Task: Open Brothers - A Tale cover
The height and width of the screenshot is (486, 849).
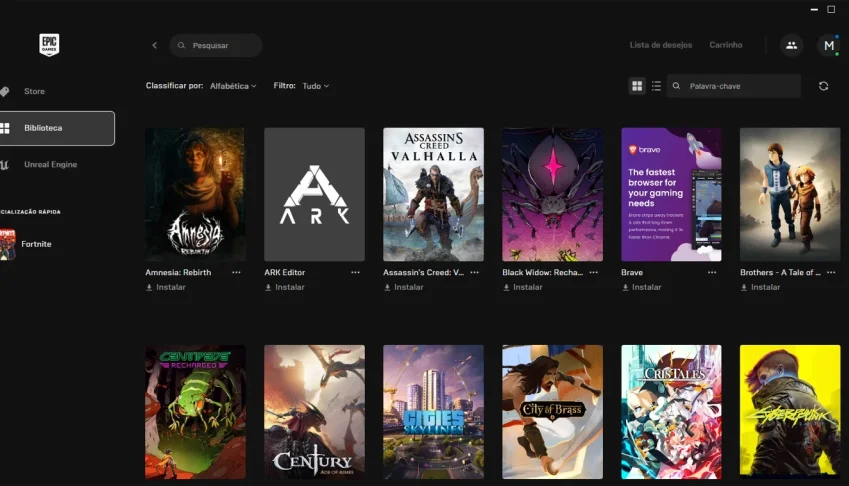Action: point(790,194)
